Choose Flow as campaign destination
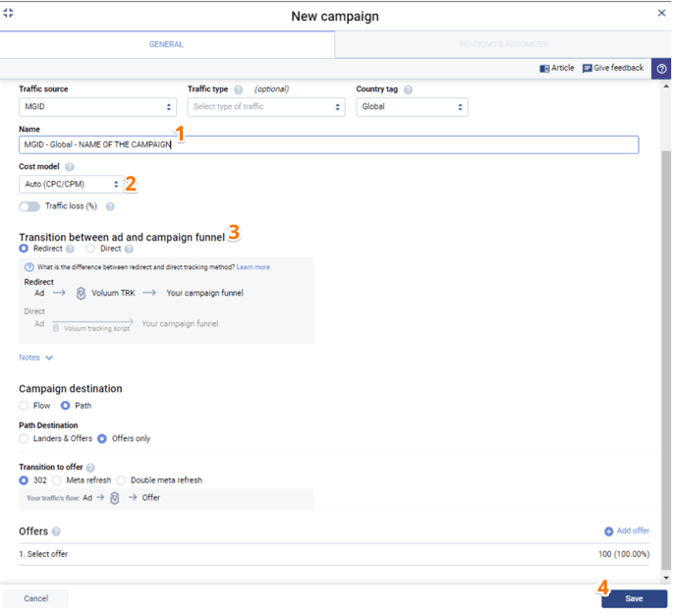Screen dimensions: 676x616 pos(25,405)
